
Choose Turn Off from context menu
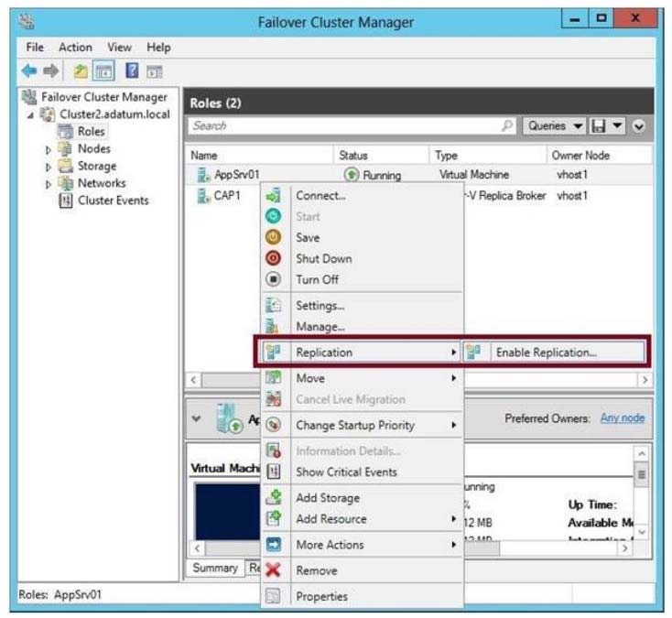[363, 279]
